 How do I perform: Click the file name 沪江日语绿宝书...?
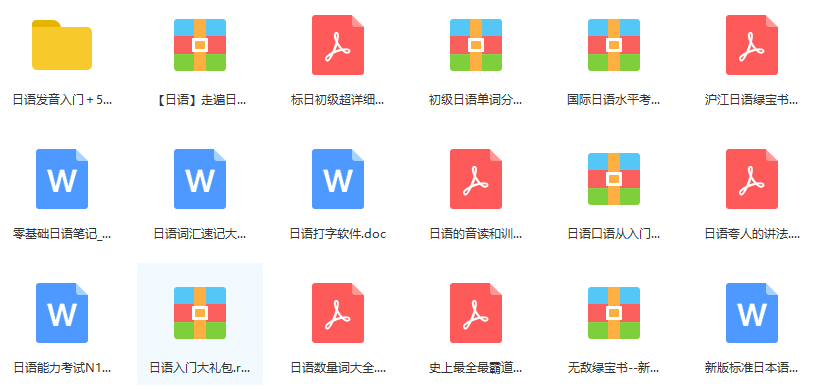(x=752, y=100)
